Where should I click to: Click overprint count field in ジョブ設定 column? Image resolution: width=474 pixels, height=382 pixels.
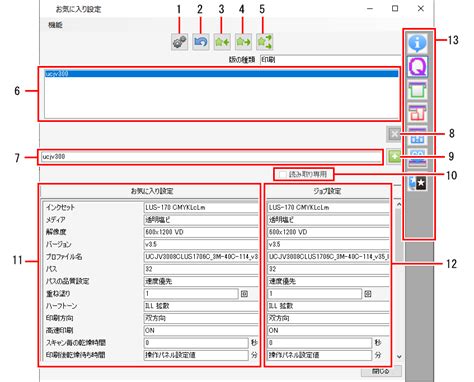click(x=314, y=294)
